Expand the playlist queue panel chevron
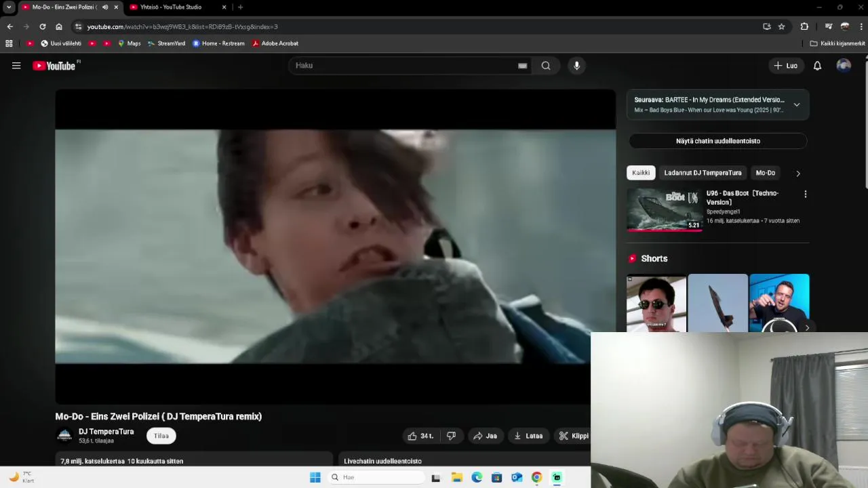Screen dimensions: 868x488 [797, 105]
